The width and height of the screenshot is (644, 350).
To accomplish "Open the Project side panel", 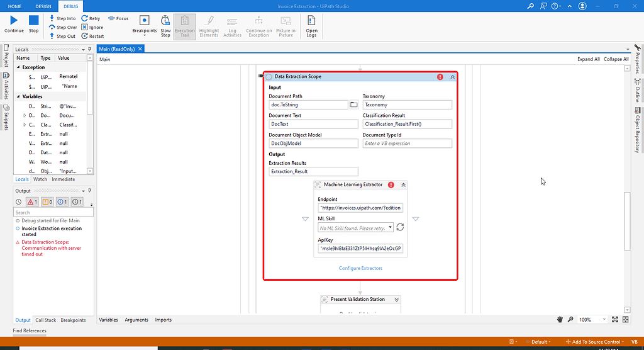I will (6, 56).
